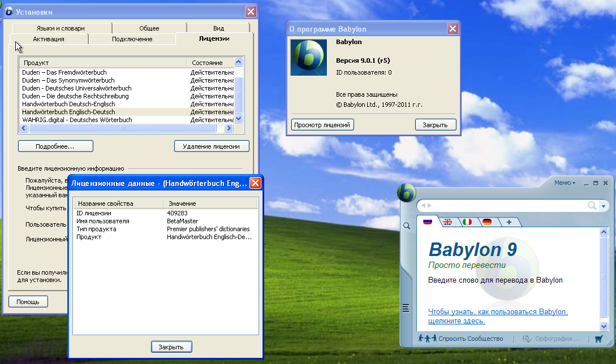Select the Имя пользователя row

165,221
